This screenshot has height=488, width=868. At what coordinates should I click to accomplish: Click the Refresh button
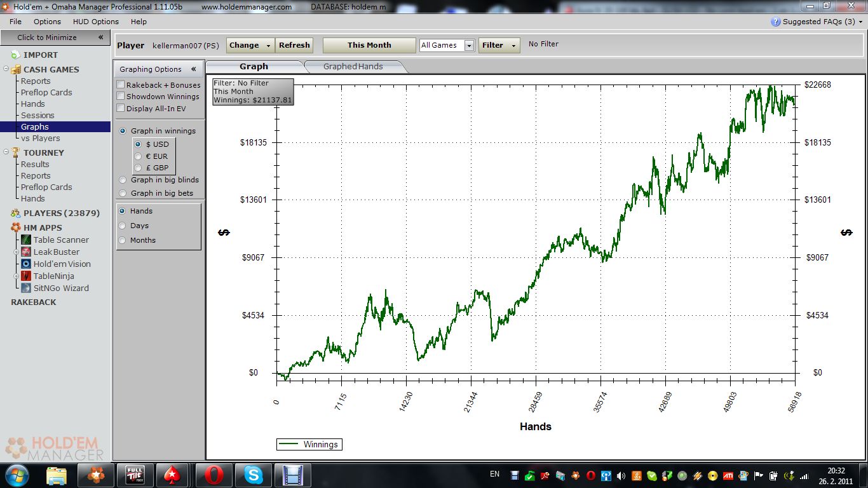[x=294, y=45]
